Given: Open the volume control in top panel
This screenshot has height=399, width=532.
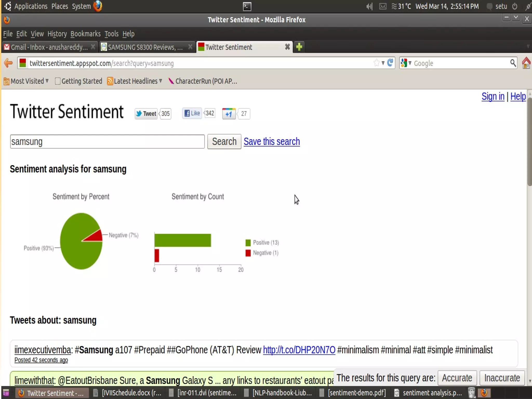Looking at the screenshot, I should pyautogui.click(x=369, y=6).
